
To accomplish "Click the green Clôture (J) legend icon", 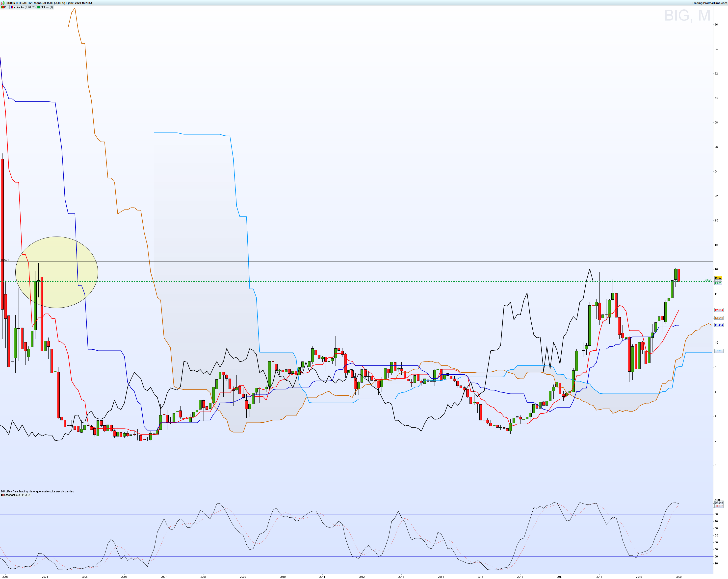I will [39, 7].
